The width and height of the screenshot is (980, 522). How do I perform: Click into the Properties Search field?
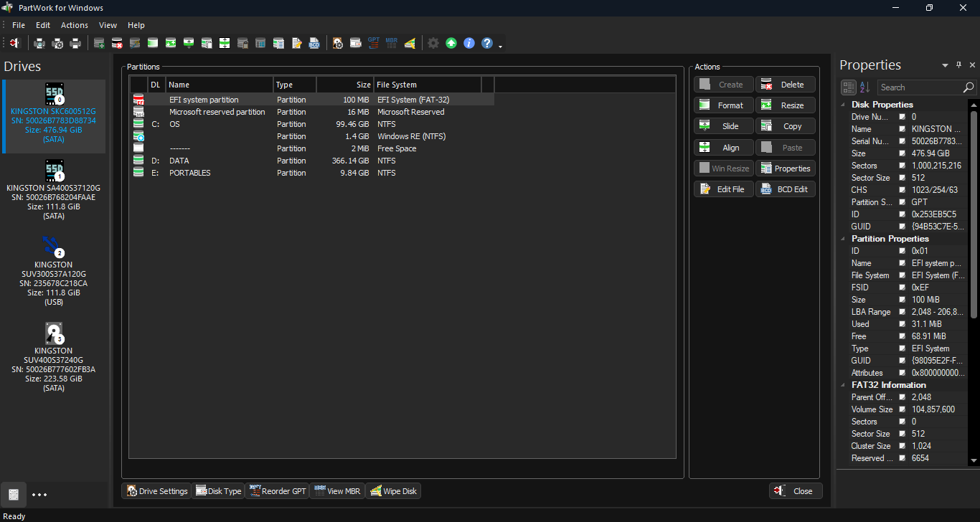920,87
